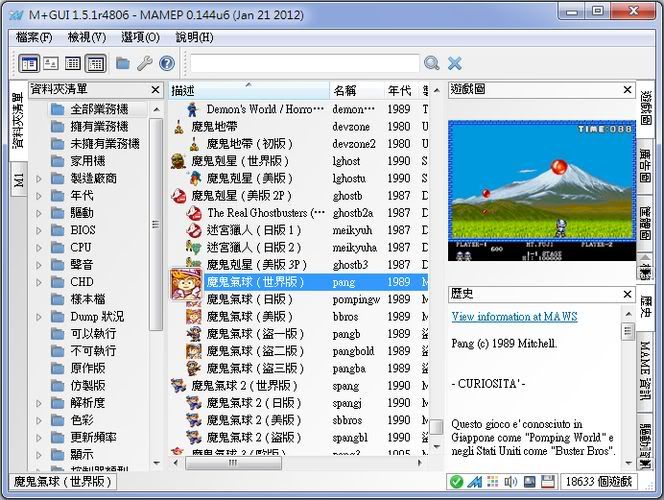The width and height of the screenshot is (664, 500).
Task: Expand the 製造廠商 folder
Action: pyautogui.click(x=39, y=179)
